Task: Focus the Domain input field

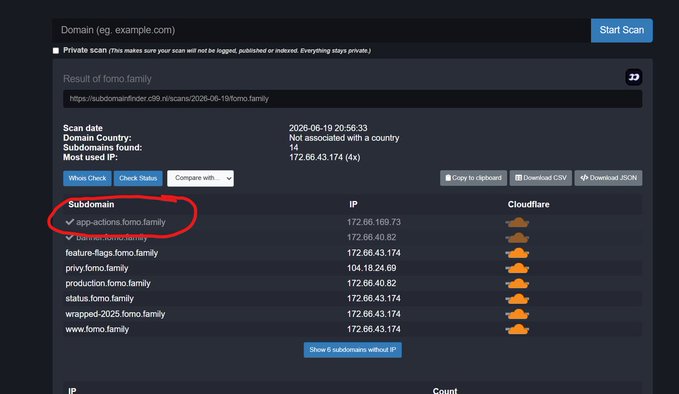Action: [321, 30]
